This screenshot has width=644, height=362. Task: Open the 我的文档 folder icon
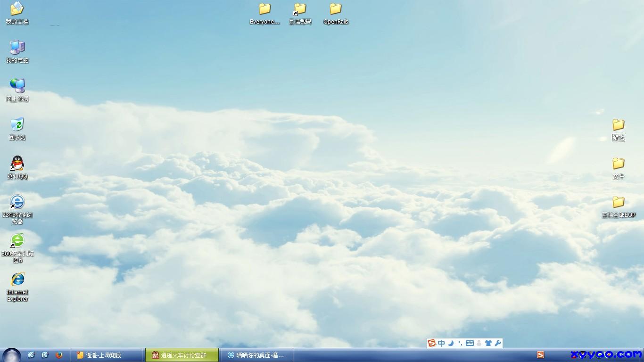point(17,9)
